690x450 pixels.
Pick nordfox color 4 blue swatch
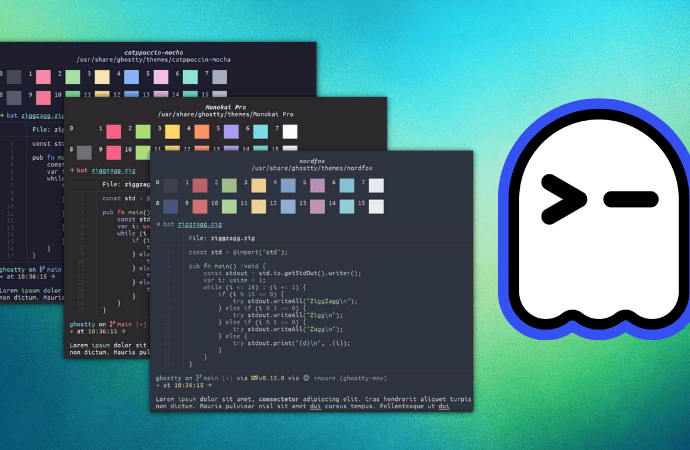tap(288, 186)
